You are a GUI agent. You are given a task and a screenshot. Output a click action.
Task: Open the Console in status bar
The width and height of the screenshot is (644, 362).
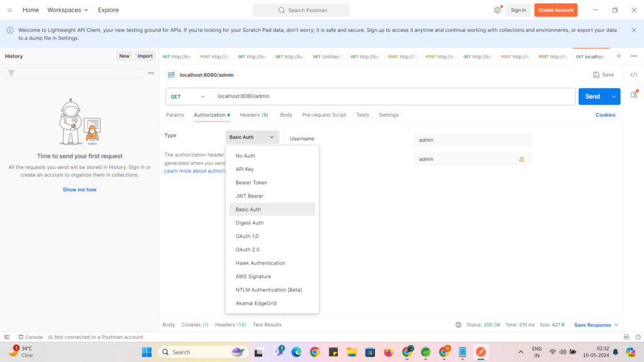(30, 337)
